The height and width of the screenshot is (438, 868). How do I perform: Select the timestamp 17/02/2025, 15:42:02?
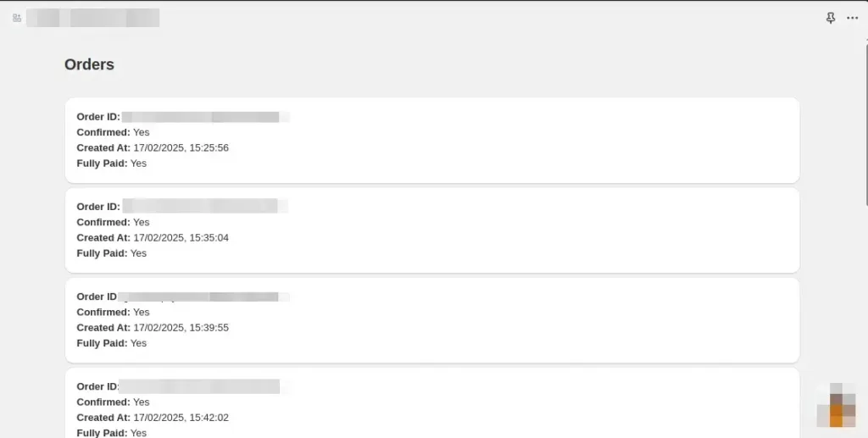point(181,418)
